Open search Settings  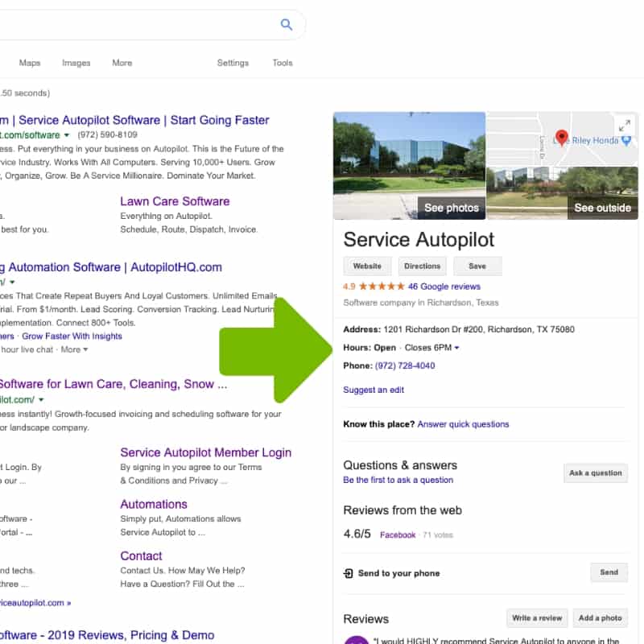point(233,63)
